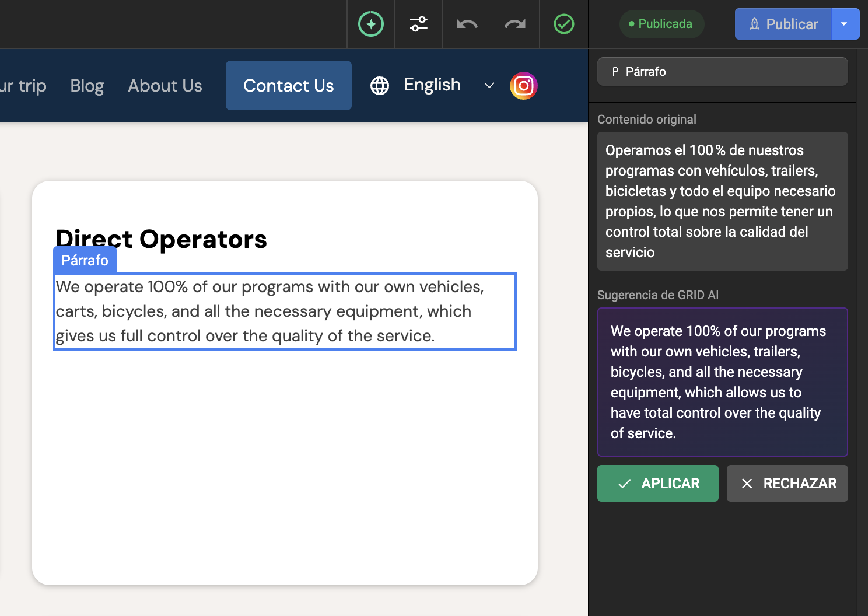Click the Sugerencia de GRID AI suggestion box

click(723, 382)
